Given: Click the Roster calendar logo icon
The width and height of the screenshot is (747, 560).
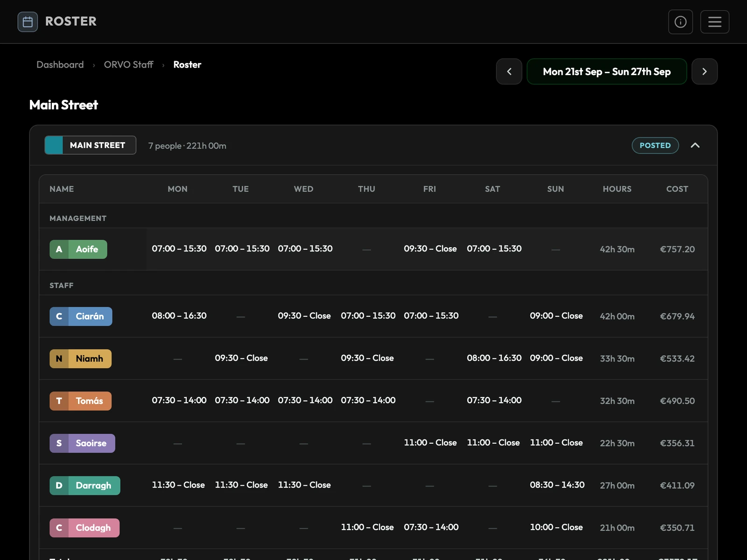Looking at the screenshot, I should click(28, 22).
